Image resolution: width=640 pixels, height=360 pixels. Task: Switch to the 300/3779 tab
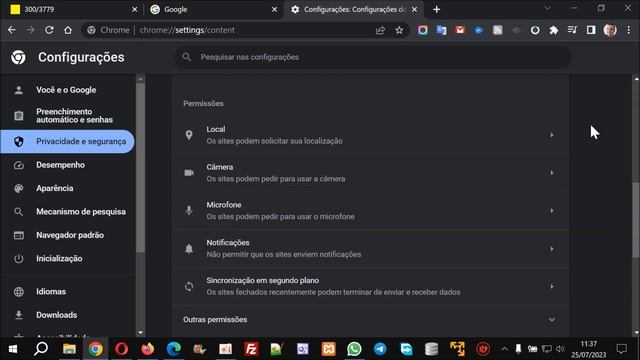click(x=73, y=9)
